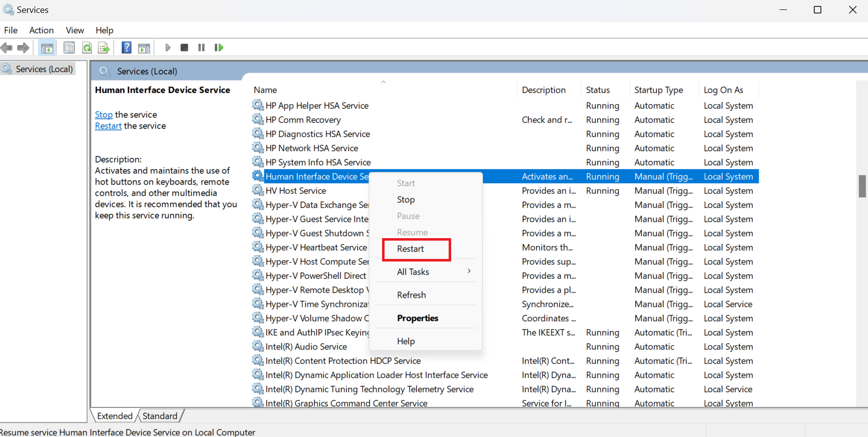This screenshot has height=437, width=868.
Task: Select the Hyper-V Data Exchange row
Action: (x=505, y=205)
